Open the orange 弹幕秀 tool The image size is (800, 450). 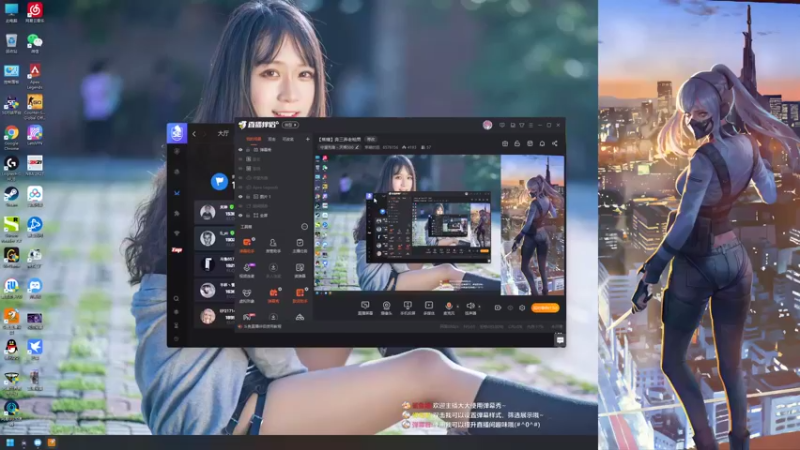click(x=273, y=295)
